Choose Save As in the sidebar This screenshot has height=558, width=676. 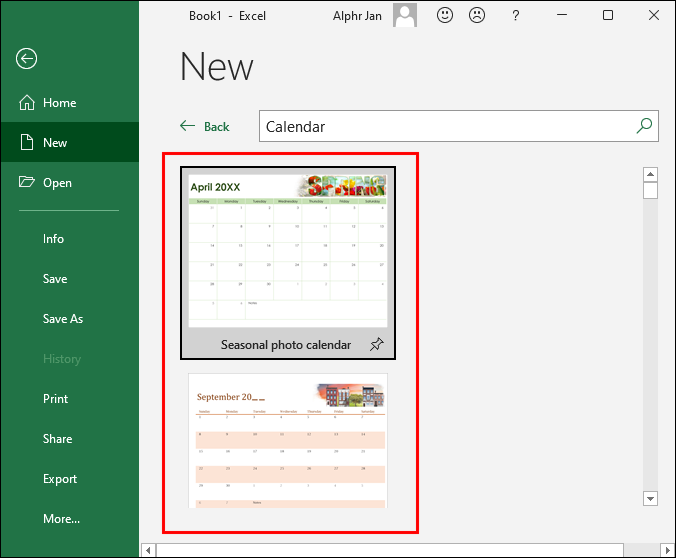69,319
